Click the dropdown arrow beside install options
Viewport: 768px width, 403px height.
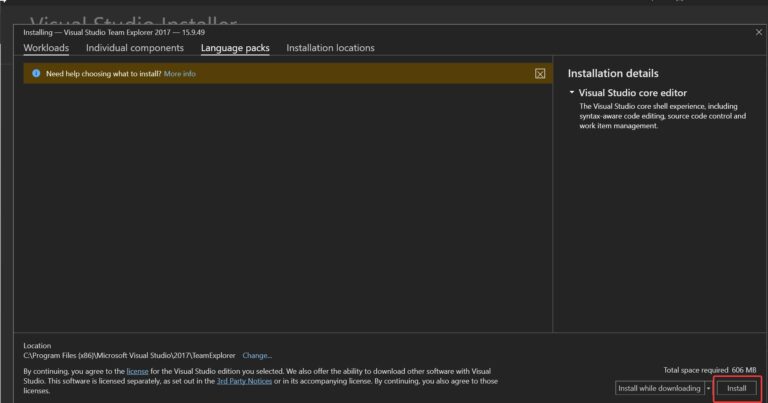click(x=709, y=388)
